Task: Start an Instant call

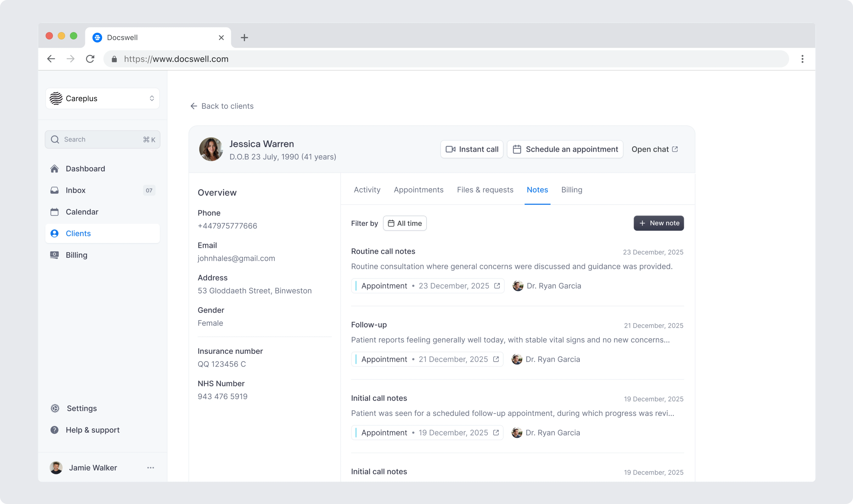Action: pos(471,149)
